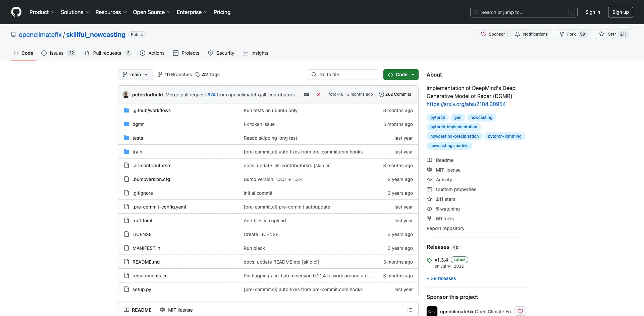This screenshot has height=316, width=644.
Task: Expand the Enterprise menu
Action: pos(192,12)
